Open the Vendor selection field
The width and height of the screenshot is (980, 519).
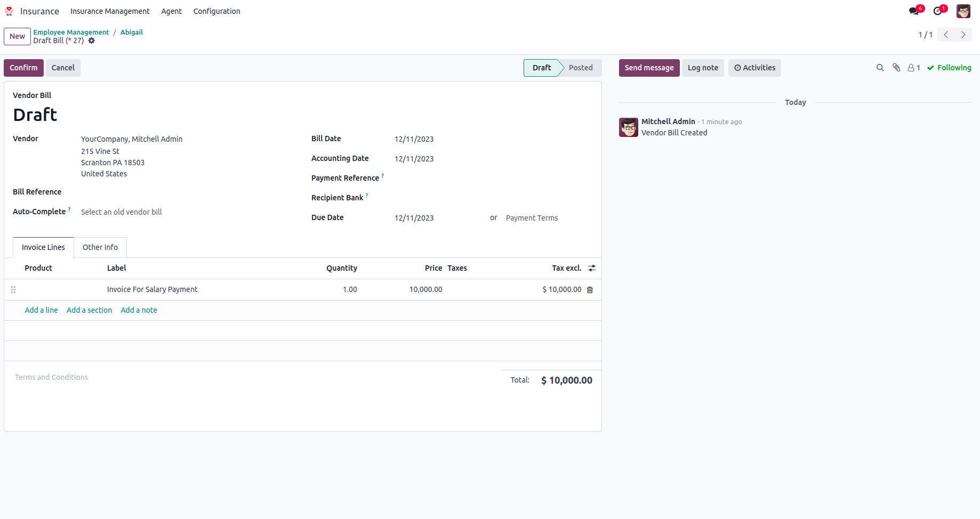[187, 139]
